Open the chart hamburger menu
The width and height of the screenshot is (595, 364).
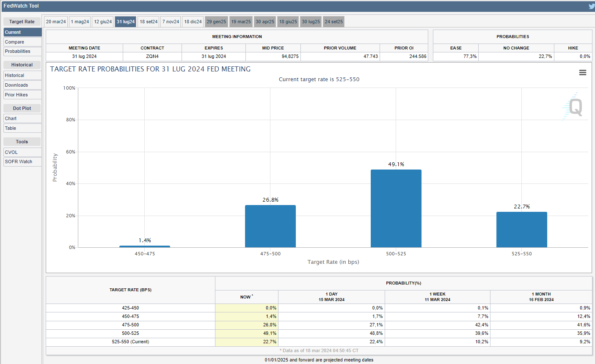tap(582, 73)
